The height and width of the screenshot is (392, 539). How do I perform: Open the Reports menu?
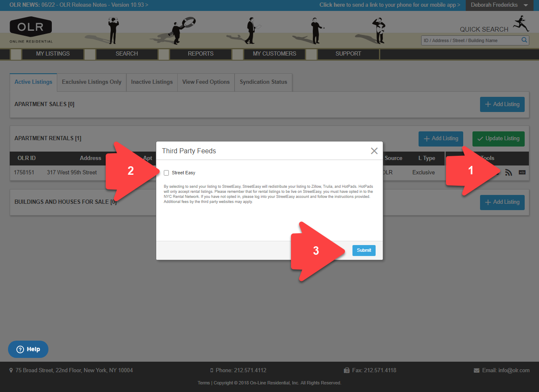pos(200,53)
